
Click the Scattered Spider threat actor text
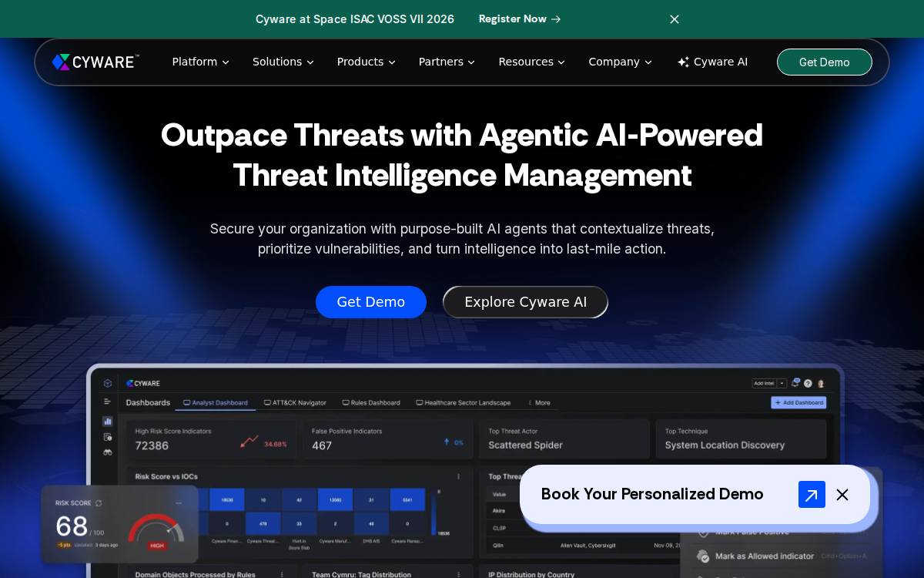tap(525, 445)
